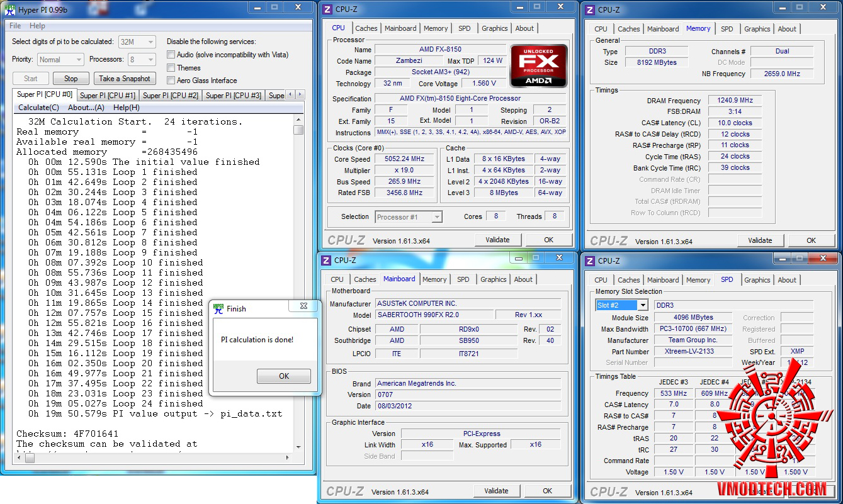Click OK in CPU tab window

pos(548,240)
